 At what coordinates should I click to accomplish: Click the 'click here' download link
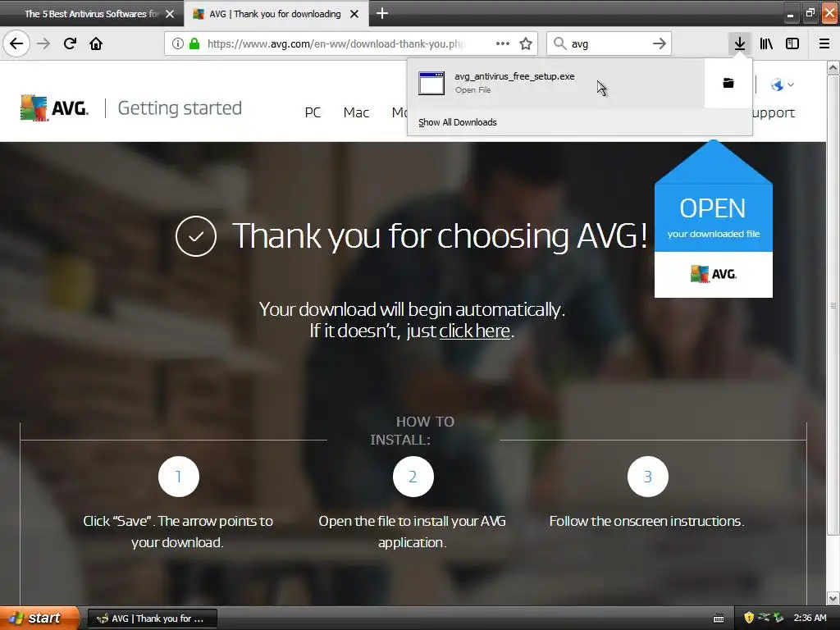[x=475, y=331]
